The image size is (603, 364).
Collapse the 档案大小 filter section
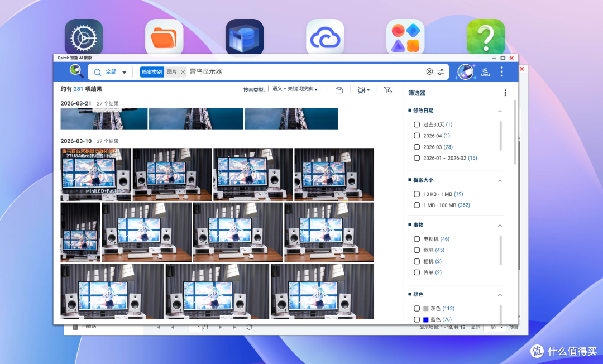pos(500,181)
